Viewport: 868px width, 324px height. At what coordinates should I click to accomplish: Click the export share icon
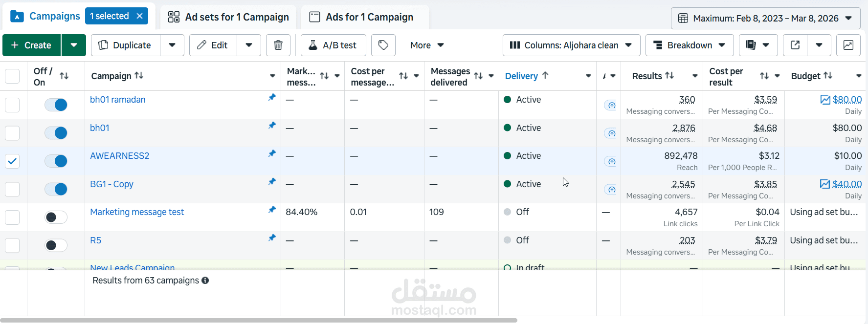(795, 45)
